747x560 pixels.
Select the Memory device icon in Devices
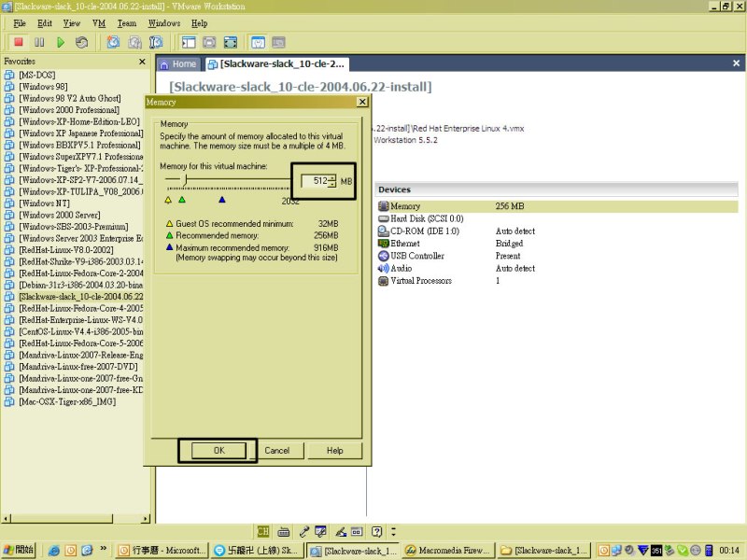(384, 206)
